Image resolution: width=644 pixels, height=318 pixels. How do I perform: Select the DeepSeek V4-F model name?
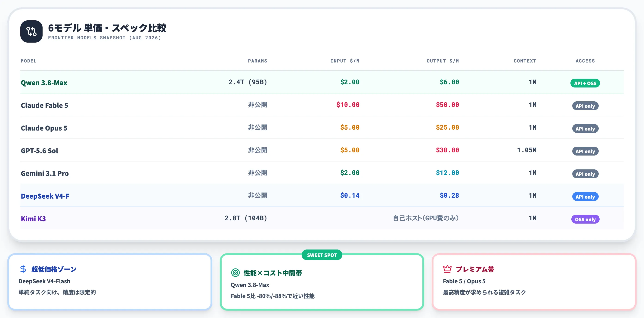[45, 196]
